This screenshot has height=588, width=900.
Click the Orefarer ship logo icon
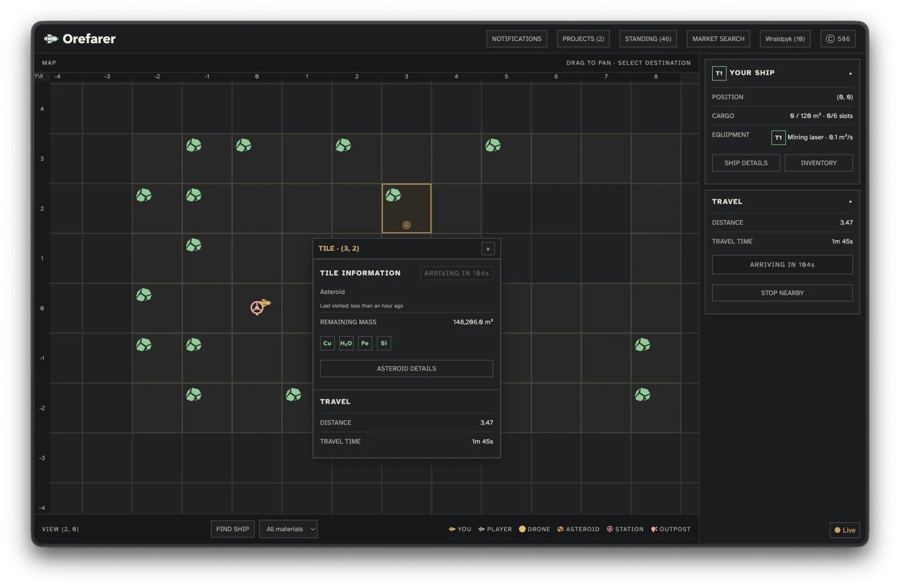click(51, 39)
